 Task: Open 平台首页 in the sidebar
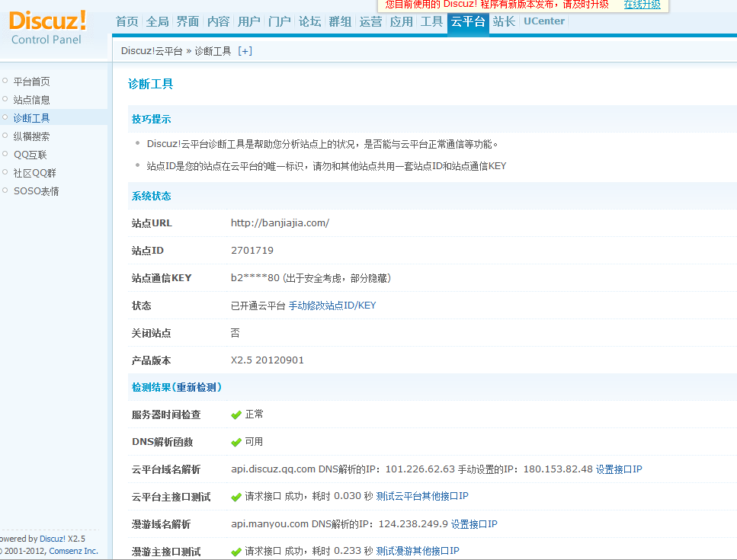click(x=31, y=82)
